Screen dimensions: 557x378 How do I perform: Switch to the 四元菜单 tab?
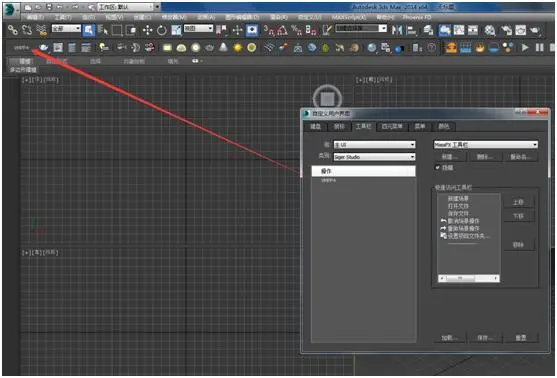click(x=392, y=126)
